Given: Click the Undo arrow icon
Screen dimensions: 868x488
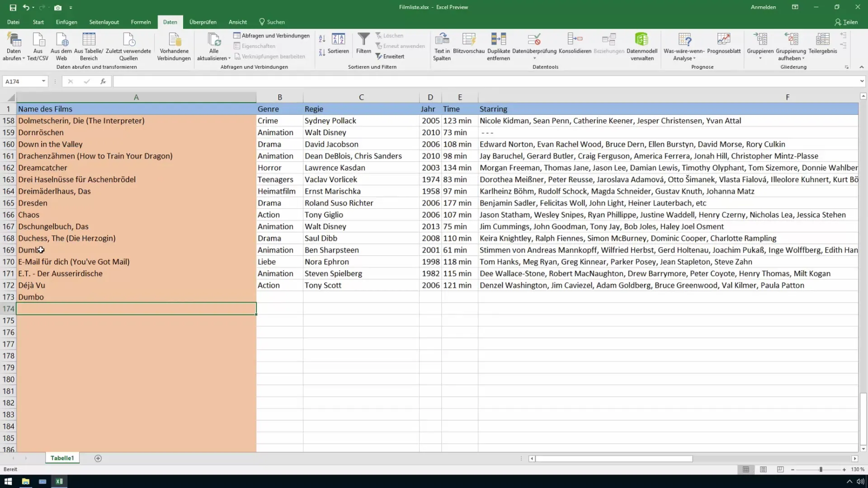Looking at the screenshot, I should coord(26,7).
